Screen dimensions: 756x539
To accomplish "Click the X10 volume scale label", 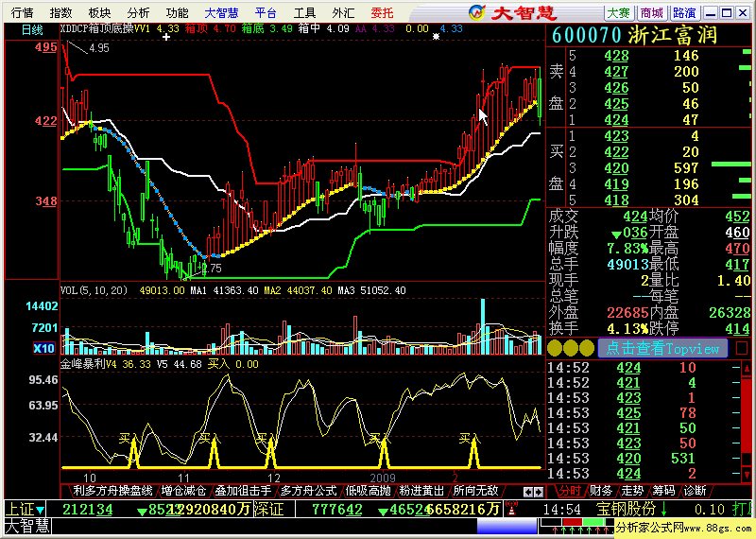I will (x=43, y=348).
